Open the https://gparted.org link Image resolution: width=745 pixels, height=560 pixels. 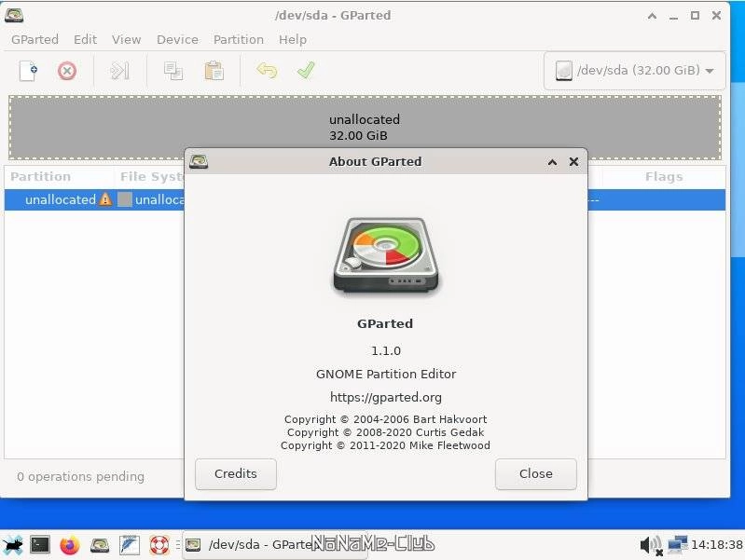click(x=386, y=397)
